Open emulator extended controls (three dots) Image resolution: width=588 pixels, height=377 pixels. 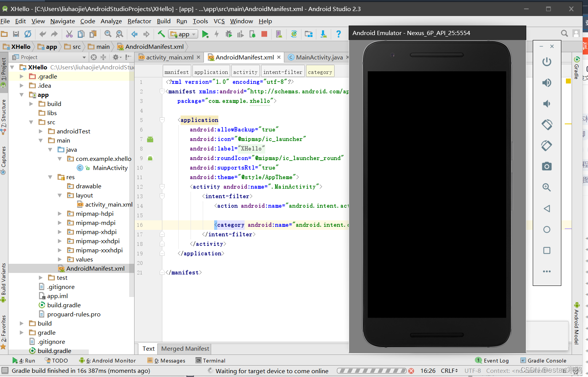coord(547,271)
